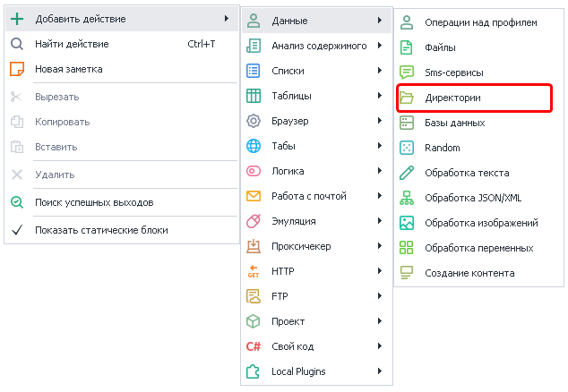Viewport: 568px width, 392px height.
Task: Click the Обработка JSON/XML tree icon
Action: pyautogui.click(x=407, y=198)
